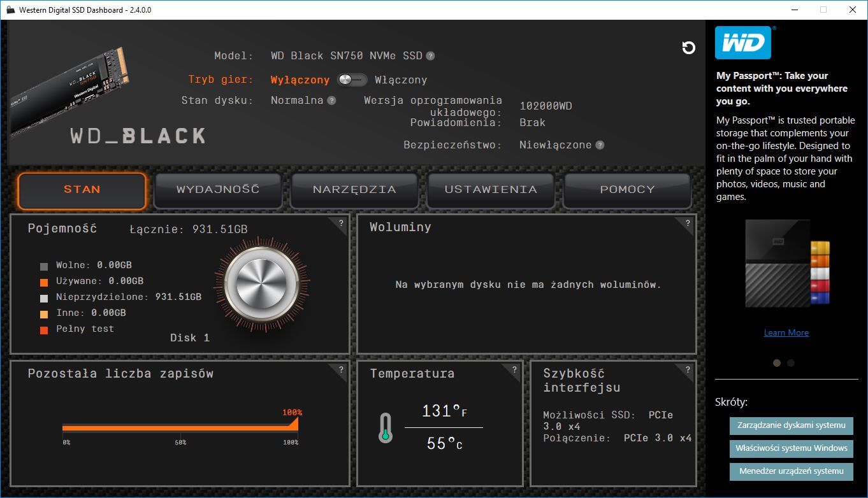Screen dimensions: 868x498
Task: Select the second ad carousel dot
Action: pyautogui.click(x=791, y=363)
